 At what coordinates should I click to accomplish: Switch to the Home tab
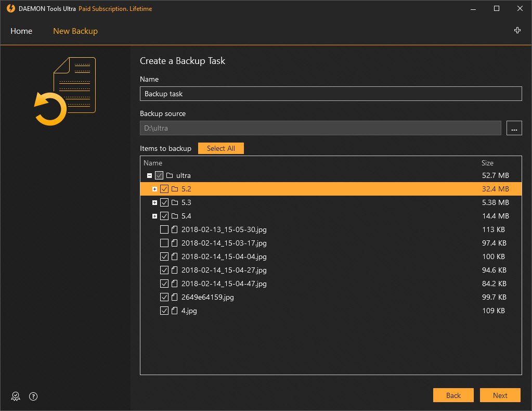click(x=21, y=31)
